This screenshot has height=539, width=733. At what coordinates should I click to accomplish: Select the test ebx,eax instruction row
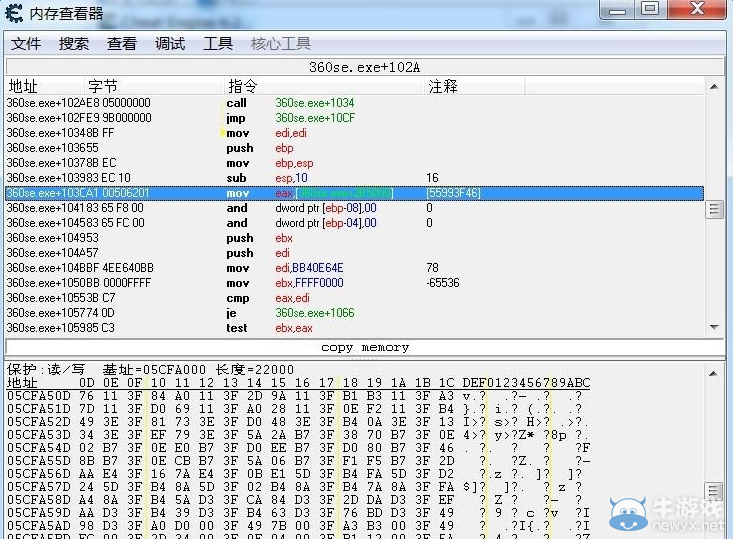[x=354, y=328]
